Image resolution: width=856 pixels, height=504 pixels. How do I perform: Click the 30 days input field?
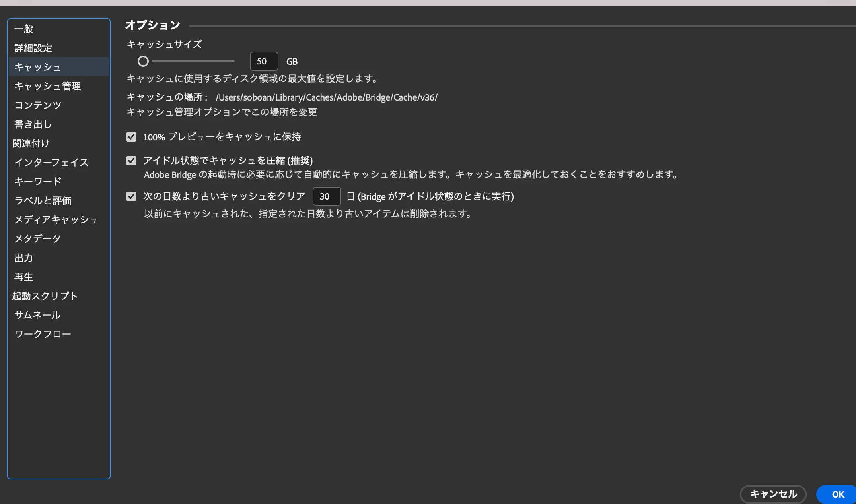pyautogui.click(x=326, y=196)
